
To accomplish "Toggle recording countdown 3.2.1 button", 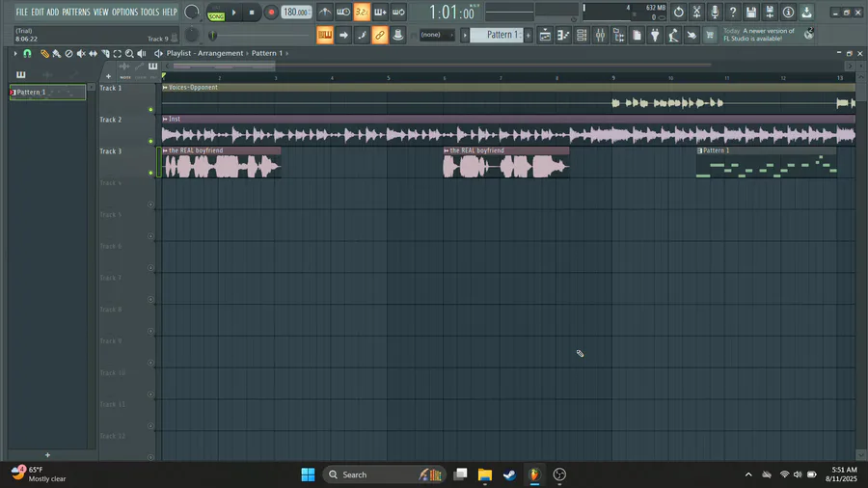I will pyautogui.click(x=362, y=12).
